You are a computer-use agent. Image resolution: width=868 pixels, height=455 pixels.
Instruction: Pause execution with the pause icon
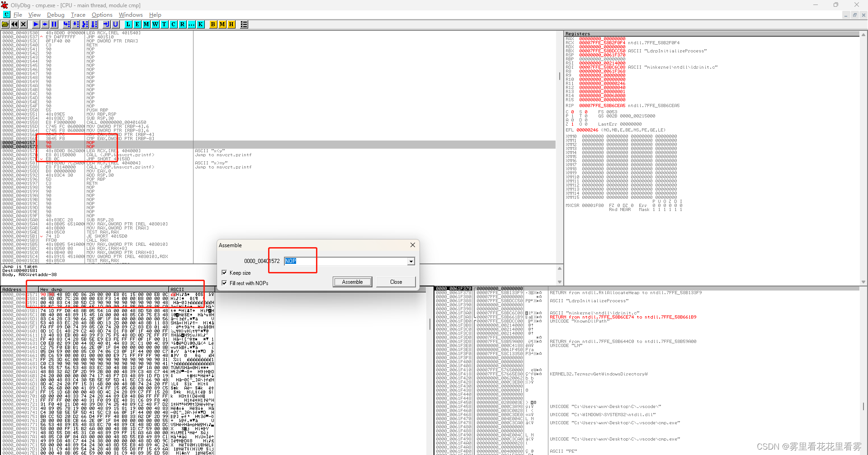(x=54, y=24)
